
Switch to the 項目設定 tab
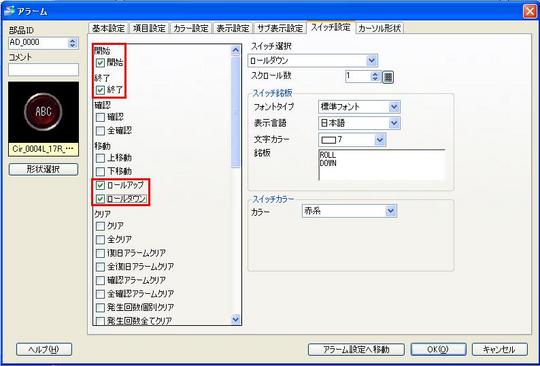(149, 28)
